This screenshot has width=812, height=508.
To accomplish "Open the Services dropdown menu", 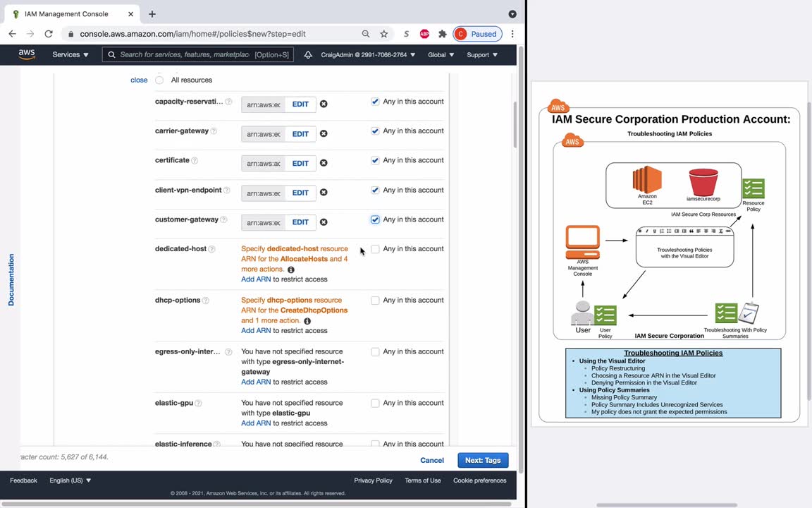I will (x=70, y=54).
